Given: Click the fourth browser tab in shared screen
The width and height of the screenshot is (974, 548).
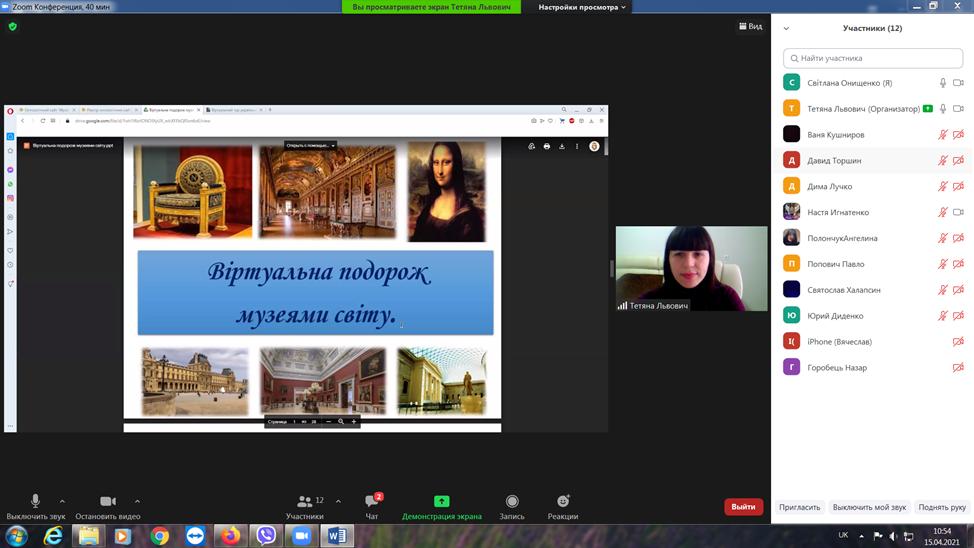Looking at the screenshot, I should tap(234, 110).
